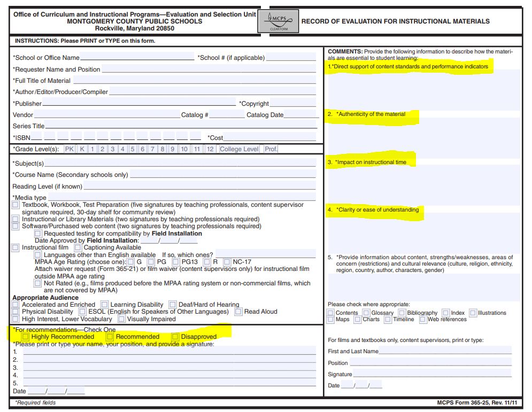Tick the Web references checkbox
Image resolution: width=532 pixels, height=412 pixels.
click(x=422, y=320)
